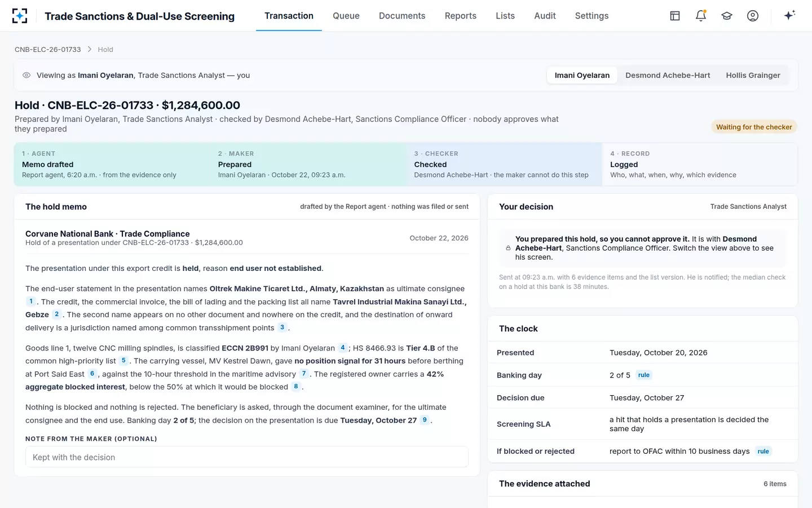
Task: Click the CNB-ELC-26-01733 breadcrumb link
Action: pyautogui.click(x=48, y=50)
